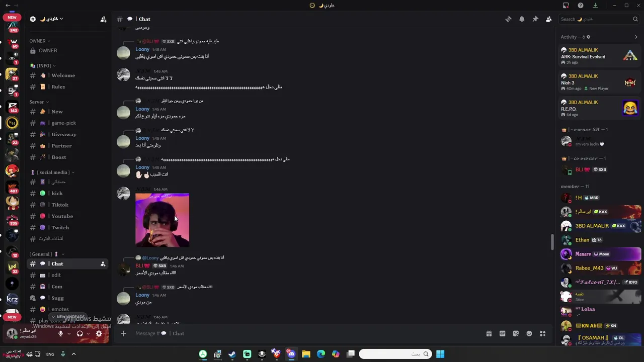The image size is (644, 362).
Task: Open File Explorer taskbar icon
Action: point(306,354)
